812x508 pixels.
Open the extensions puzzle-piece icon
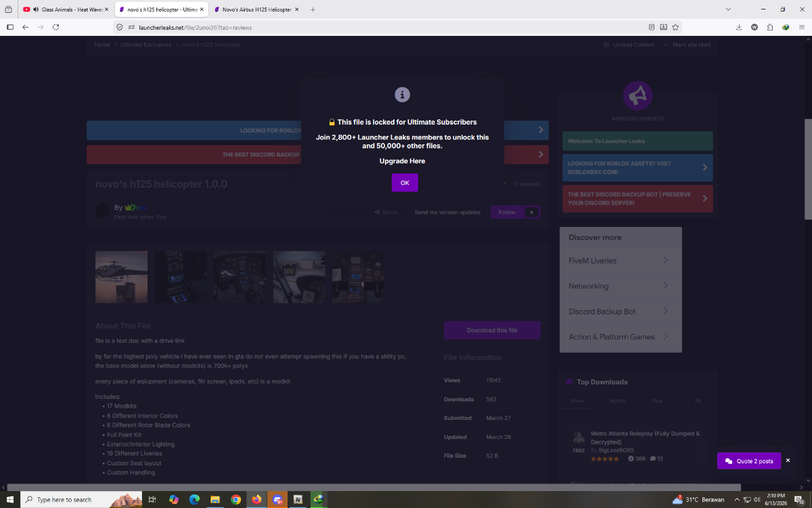770,27
